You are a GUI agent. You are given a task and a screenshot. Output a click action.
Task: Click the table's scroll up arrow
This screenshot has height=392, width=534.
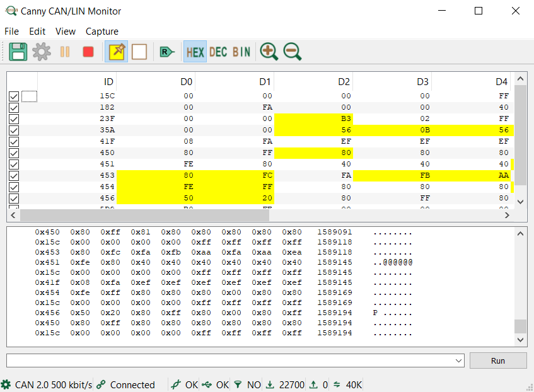coord(520,79)
